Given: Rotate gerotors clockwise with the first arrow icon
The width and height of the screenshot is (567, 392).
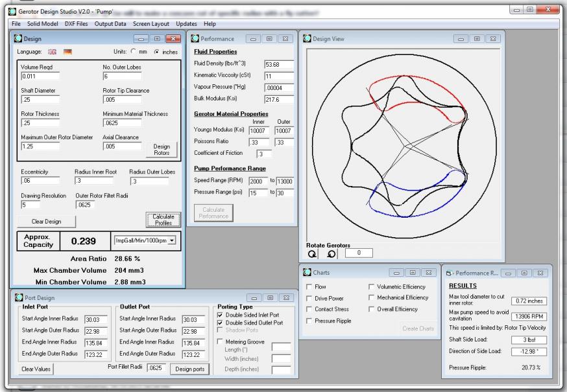Looking at the screenshot, I should (313, 253).
